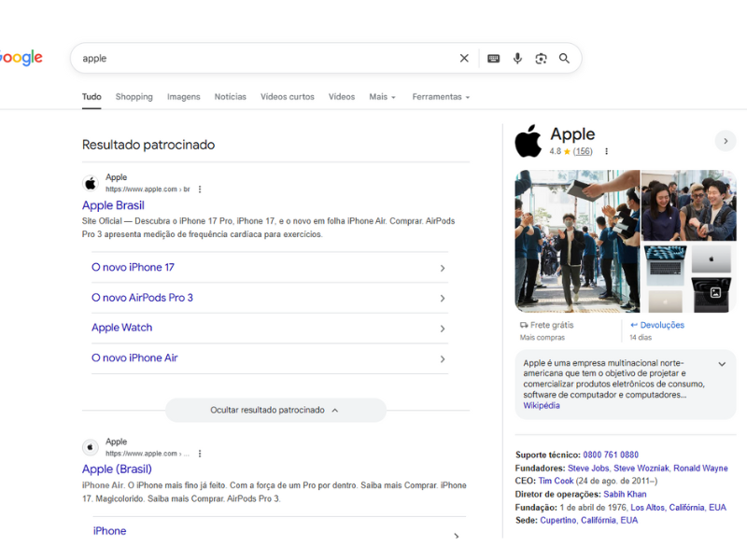747x560 pixels.
Task: Open large Apple store crowd photo
Action: [x=577, y=241]
